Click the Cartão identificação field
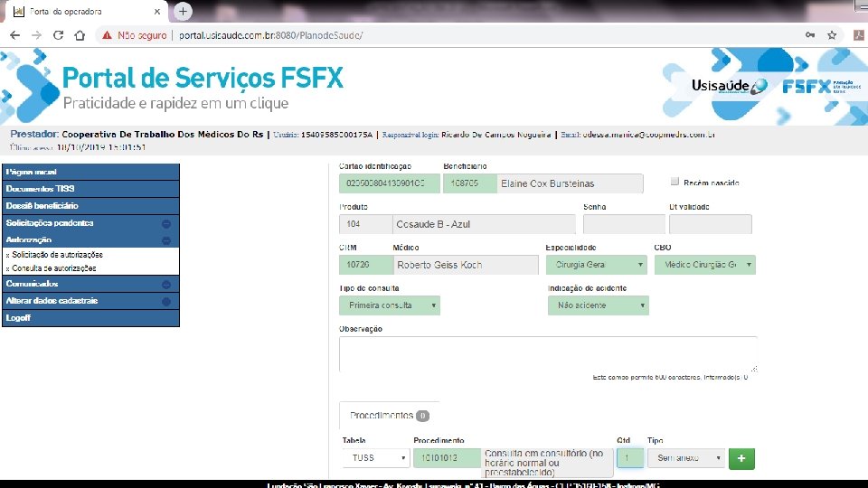This screenshot has height=488, width=868. pos(389,183)
